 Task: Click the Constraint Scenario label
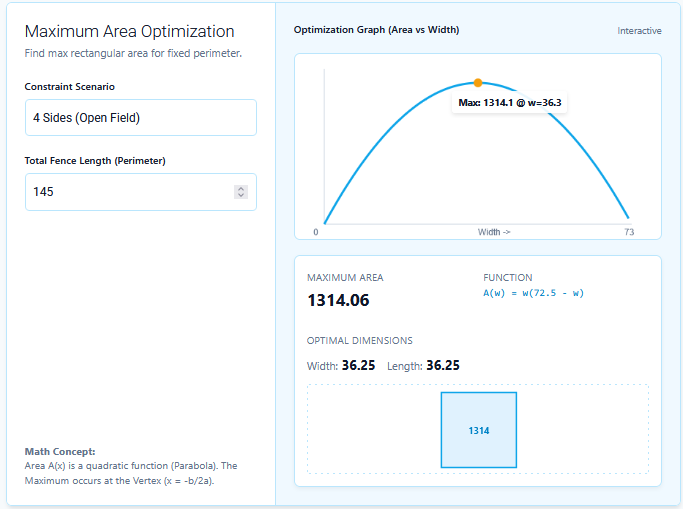pos(70,87)
